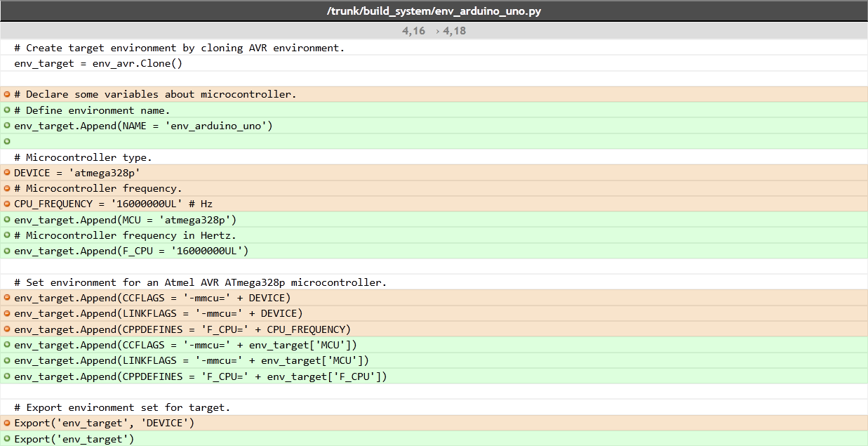Click the removed marker beside Export('env_target', 'DEVICE')
The height and width of the screenshot is (446, 868).
6,423
